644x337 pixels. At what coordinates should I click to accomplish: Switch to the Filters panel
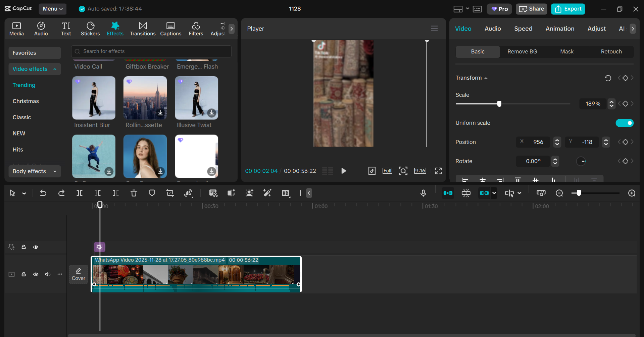tap(196, 29)
